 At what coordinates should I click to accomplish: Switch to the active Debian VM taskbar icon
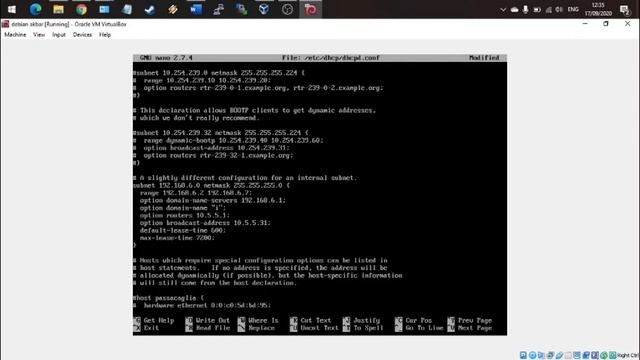(x=310, y=9)
